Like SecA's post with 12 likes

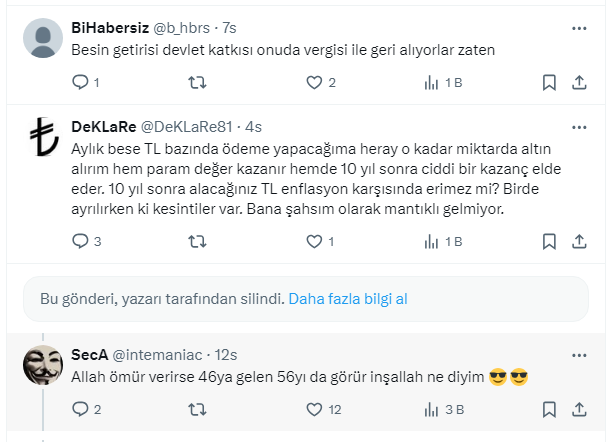(x=314, y=409)
